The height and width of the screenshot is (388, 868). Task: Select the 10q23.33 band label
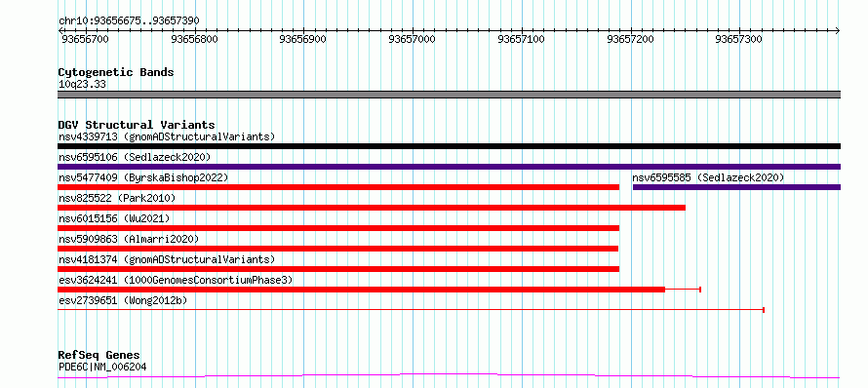(83, 85)
